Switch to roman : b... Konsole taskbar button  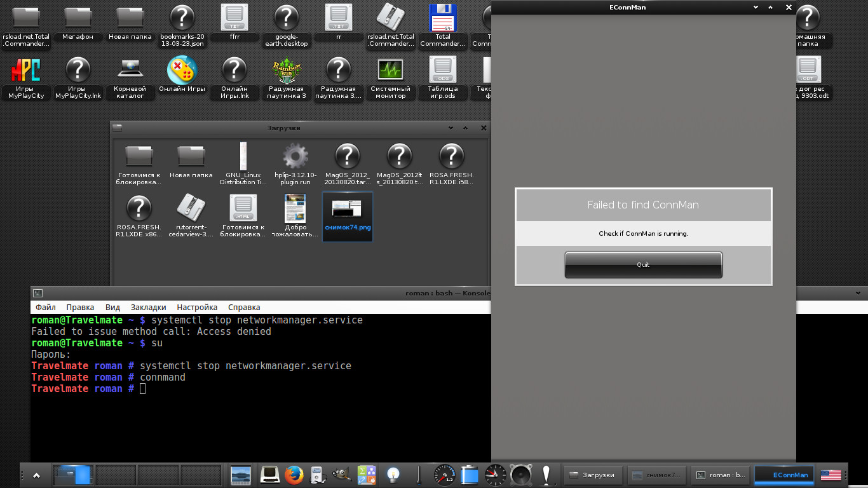click(x=721, y=475)
